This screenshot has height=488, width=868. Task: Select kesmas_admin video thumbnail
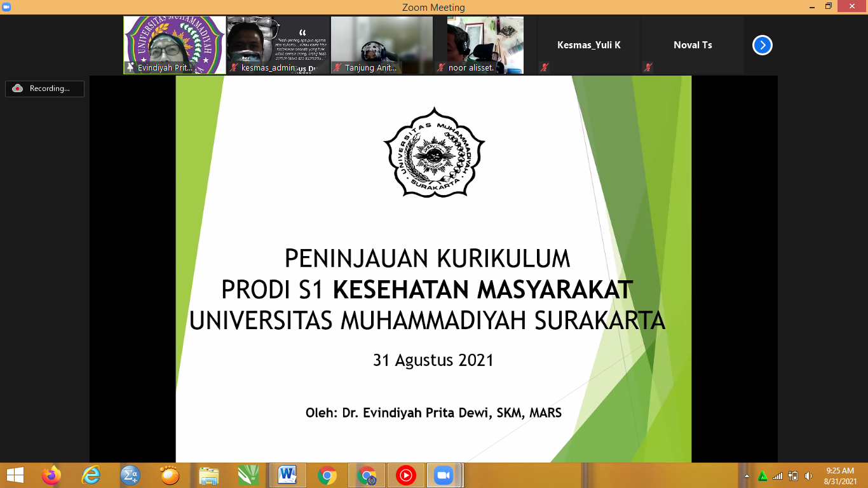(278, 45)
